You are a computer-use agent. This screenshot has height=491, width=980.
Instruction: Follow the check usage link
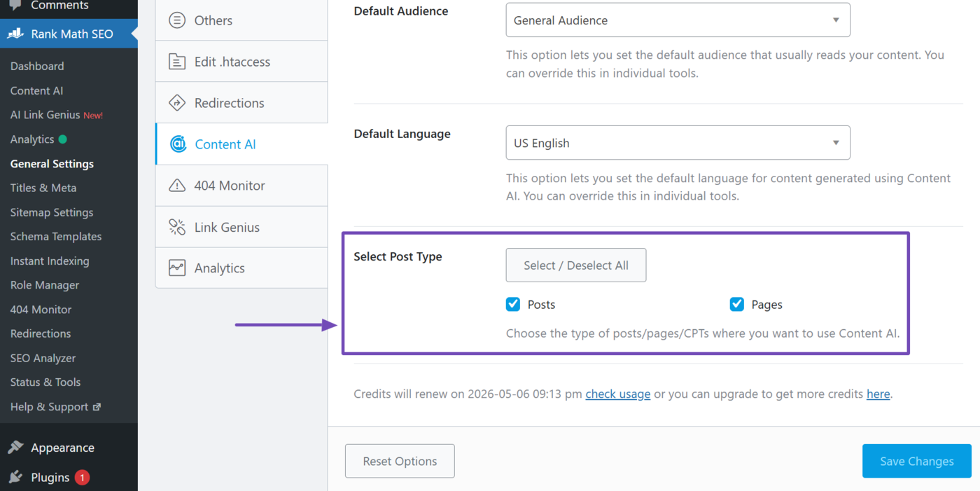coord(618,394)
